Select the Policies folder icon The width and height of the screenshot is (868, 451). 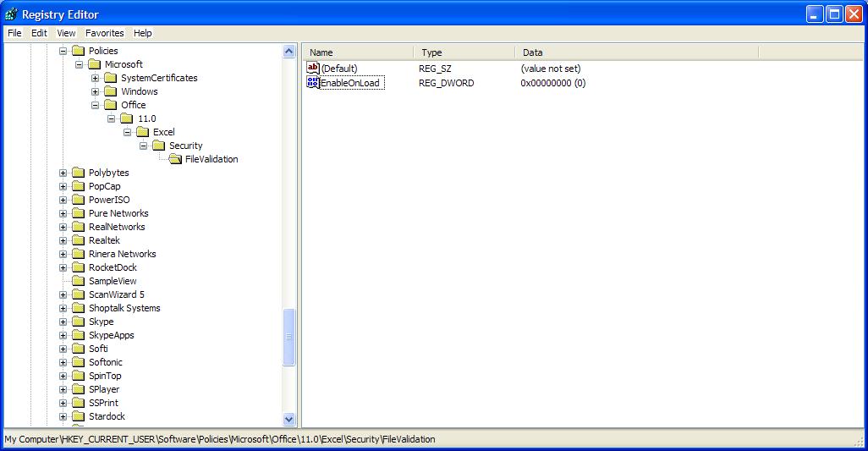pyautogui.click(x=79, y=51)
